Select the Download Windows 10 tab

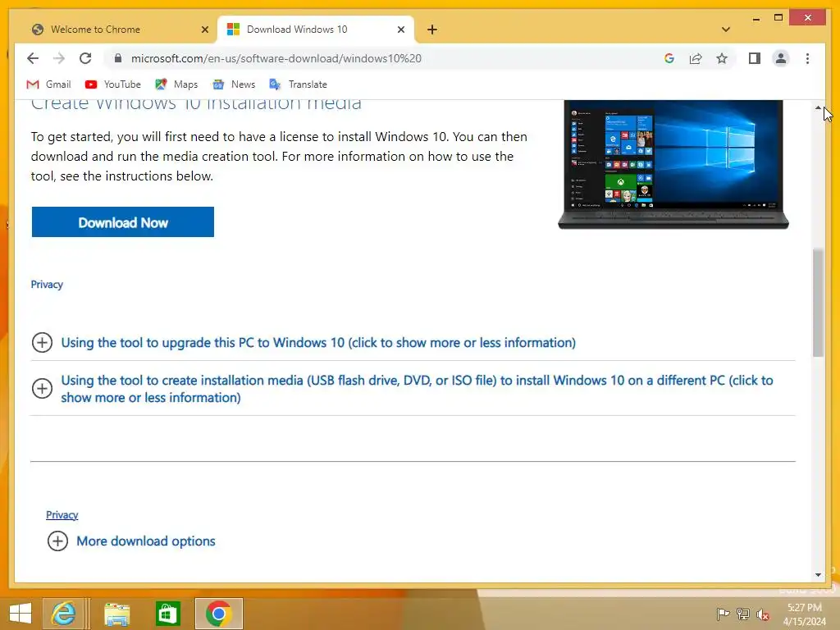tap(316, 30)
